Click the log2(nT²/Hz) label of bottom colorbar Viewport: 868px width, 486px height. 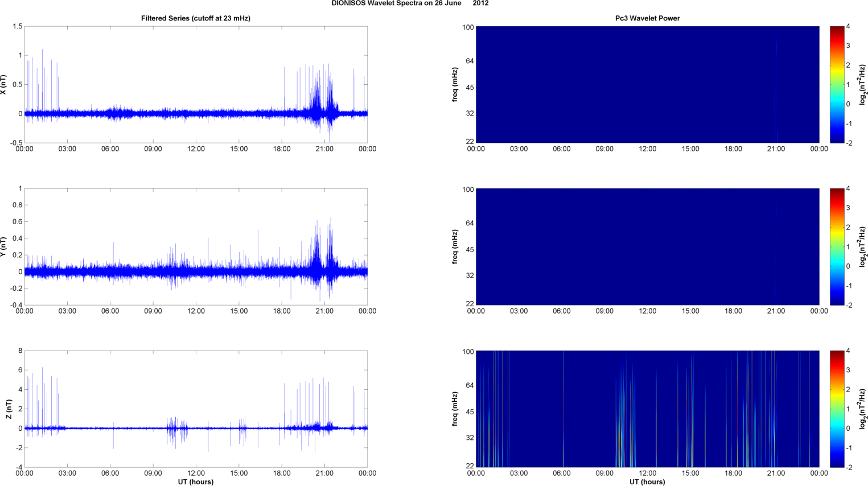click(x=862, y=409)
